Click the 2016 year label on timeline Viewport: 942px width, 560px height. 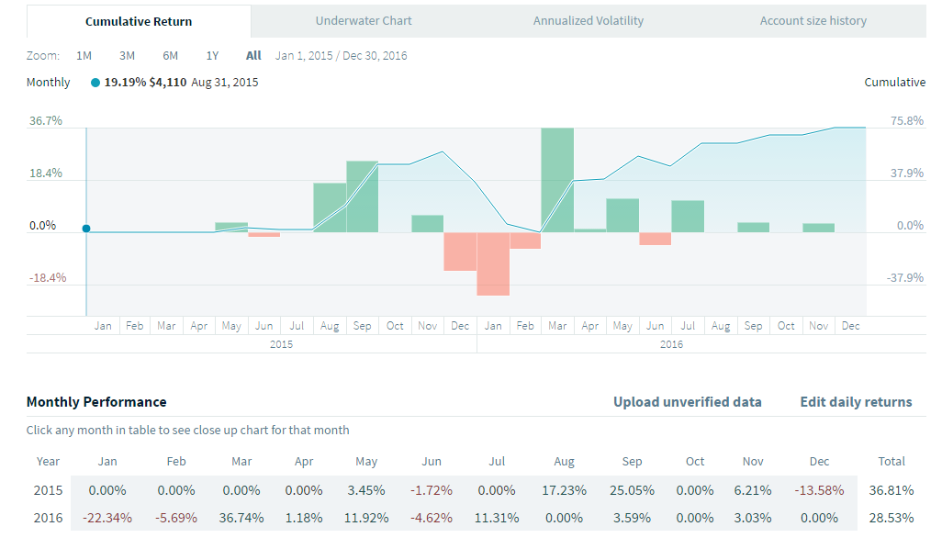pyautogui.click(x=671, y=344)
